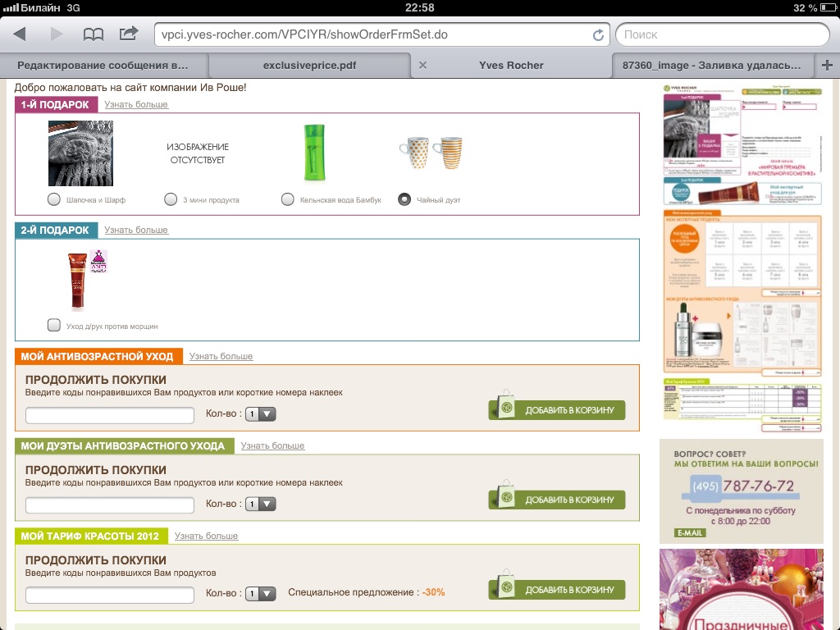Check the Уход д/рук против морщин checkbox
This screenshot has width=840, height=630.
(54, 325)
